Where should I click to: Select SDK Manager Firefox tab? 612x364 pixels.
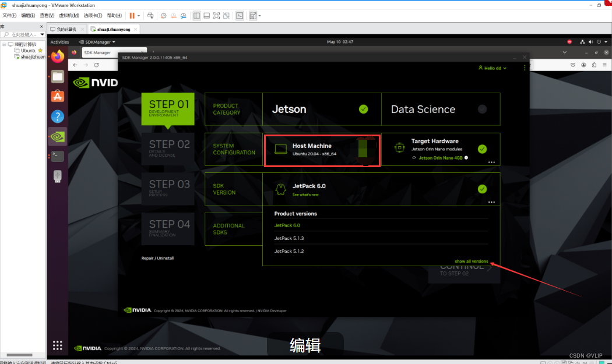click(113, 52)
